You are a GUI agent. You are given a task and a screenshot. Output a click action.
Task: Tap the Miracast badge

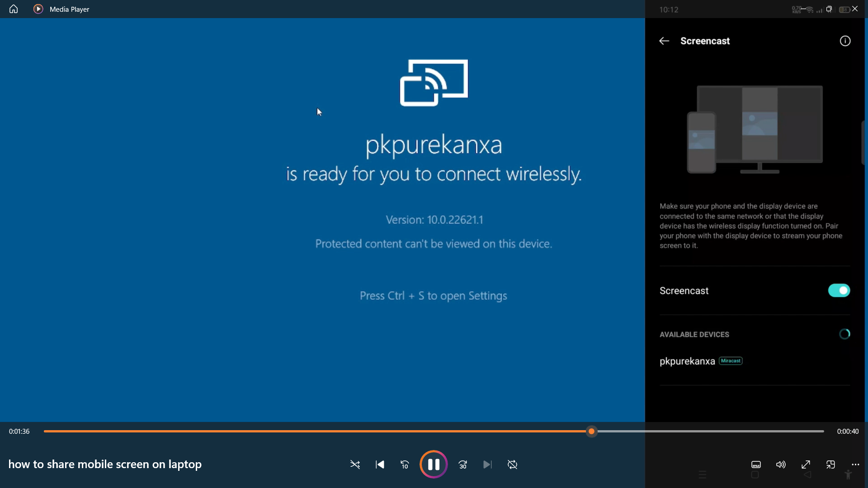(731, 361)
